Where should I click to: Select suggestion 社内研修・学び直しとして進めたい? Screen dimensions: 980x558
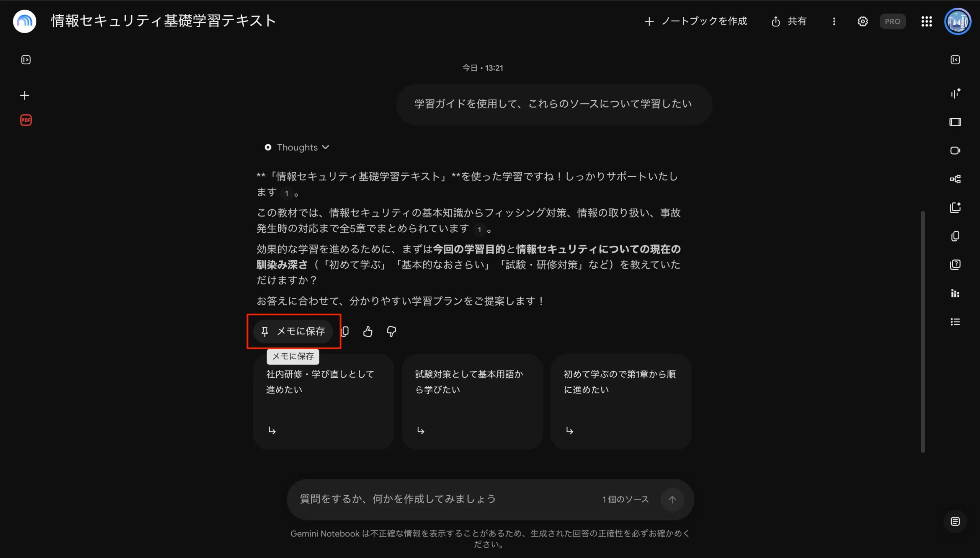323,401
